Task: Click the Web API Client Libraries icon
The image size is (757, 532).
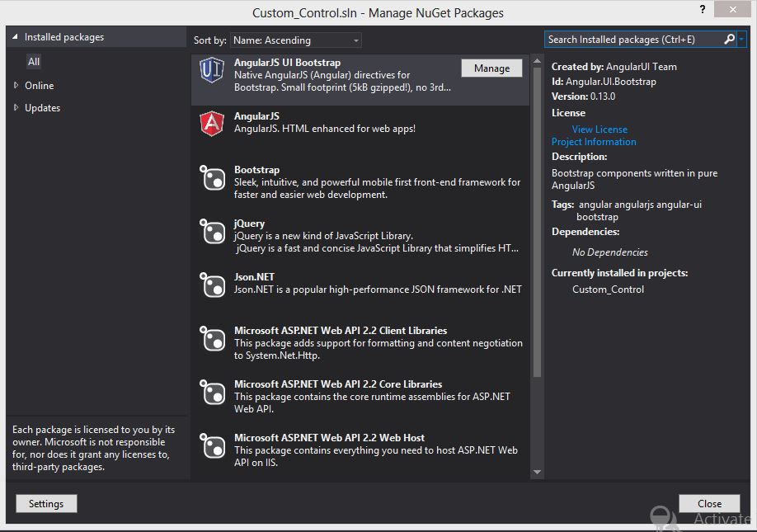Action: 212,339
